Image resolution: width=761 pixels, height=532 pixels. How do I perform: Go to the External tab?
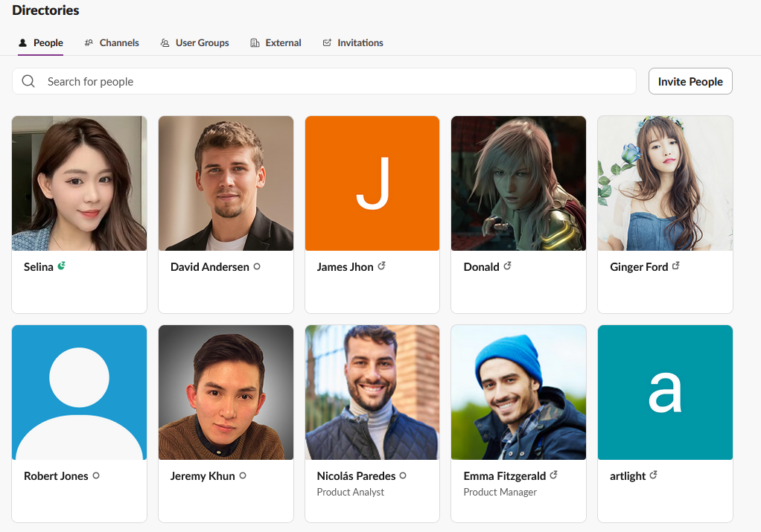click(x=276, y=43)
